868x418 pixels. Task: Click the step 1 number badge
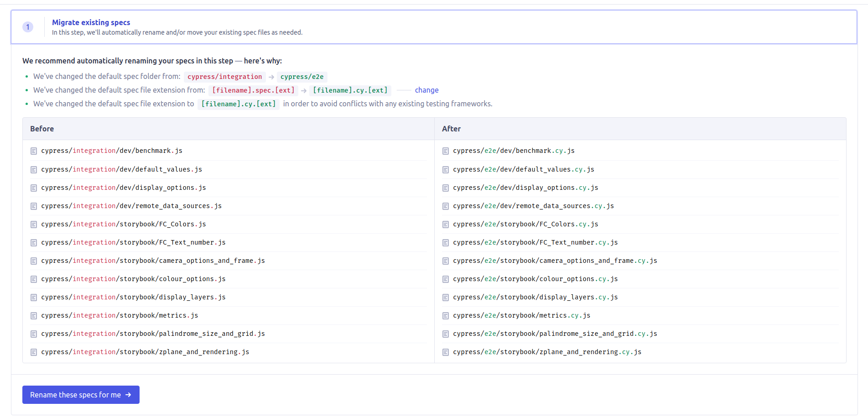tap(28, 27)
